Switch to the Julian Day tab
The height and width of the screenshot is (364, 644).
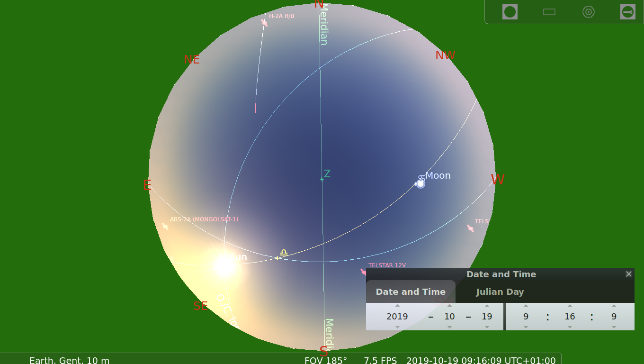point(500,291)
